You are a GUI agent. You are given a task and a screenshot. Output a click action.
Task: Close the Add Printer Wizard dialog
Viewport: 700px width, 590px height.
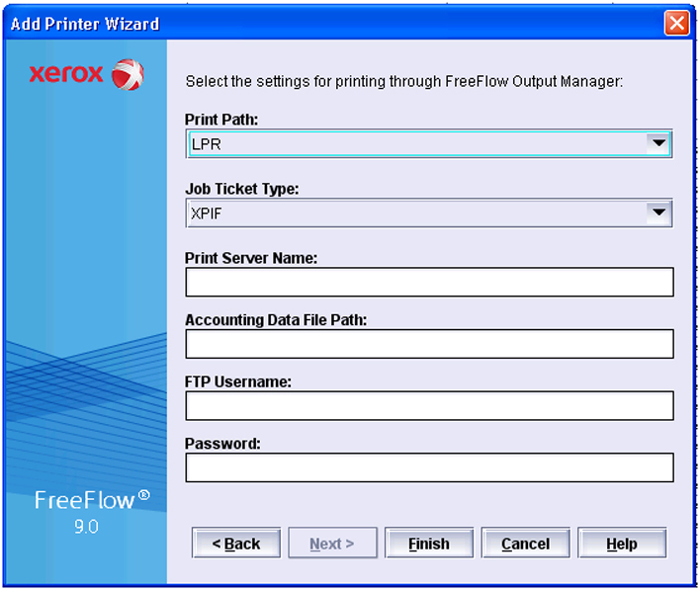[x=676, y=24]
